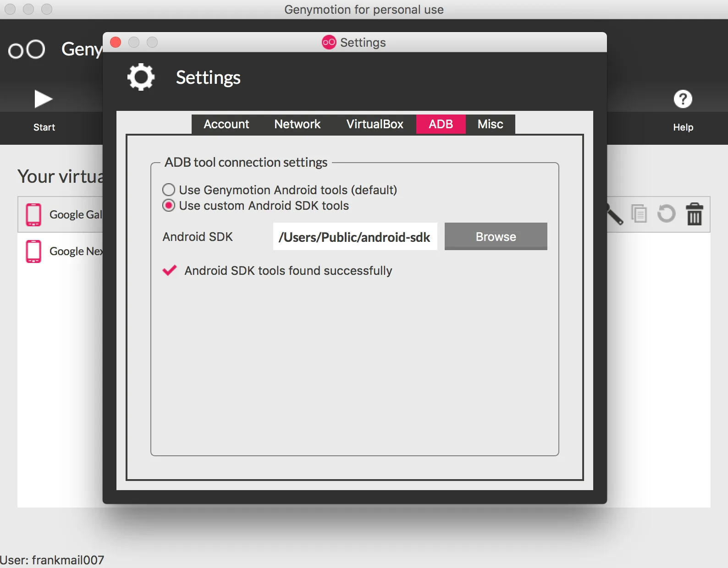Reset virtual device with circular arrow icon
This screenshot has height=568, width=728.
point(667,213)
